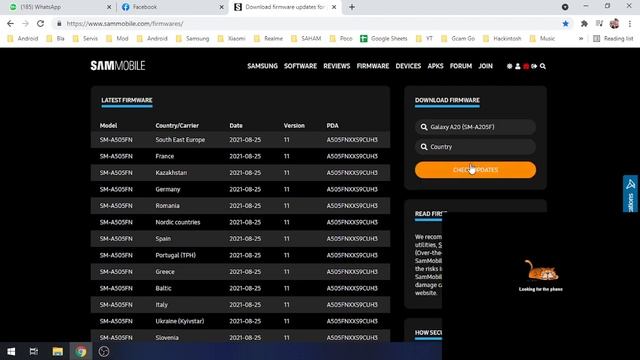Viewport: 640px width, 360px height.
Task: Open the Realme bookmark folder
Action: pos(268,38)
